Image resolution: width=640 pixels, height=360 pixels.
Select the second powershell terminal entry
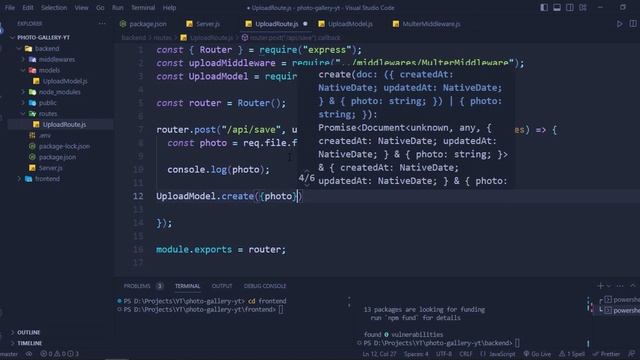click(x=622, y=310)
